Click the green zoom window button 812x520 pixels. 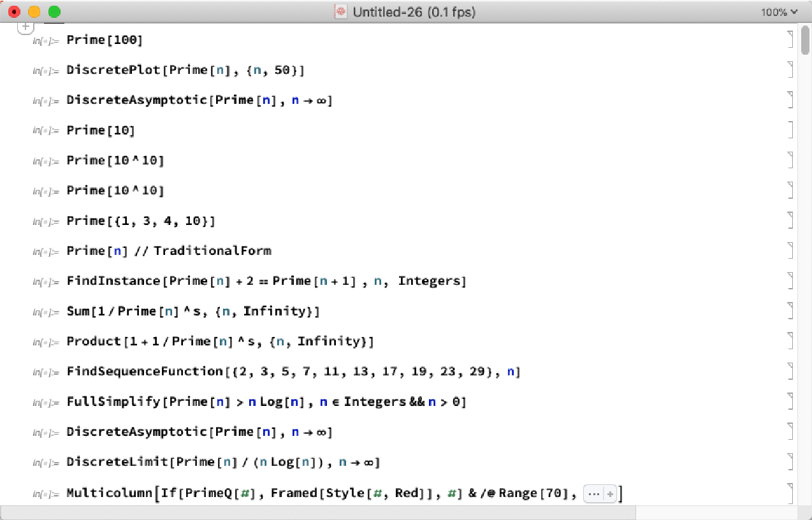point(55,12)
